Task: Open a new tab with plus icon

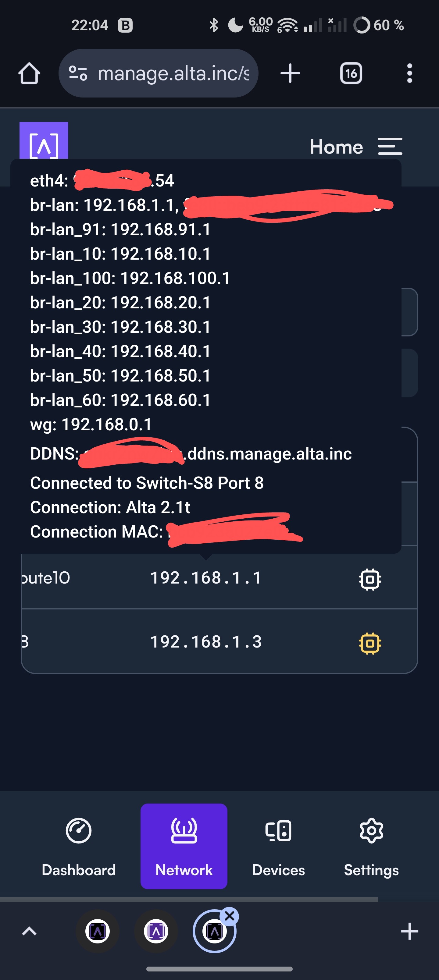Action: click(x=290, y=73)
